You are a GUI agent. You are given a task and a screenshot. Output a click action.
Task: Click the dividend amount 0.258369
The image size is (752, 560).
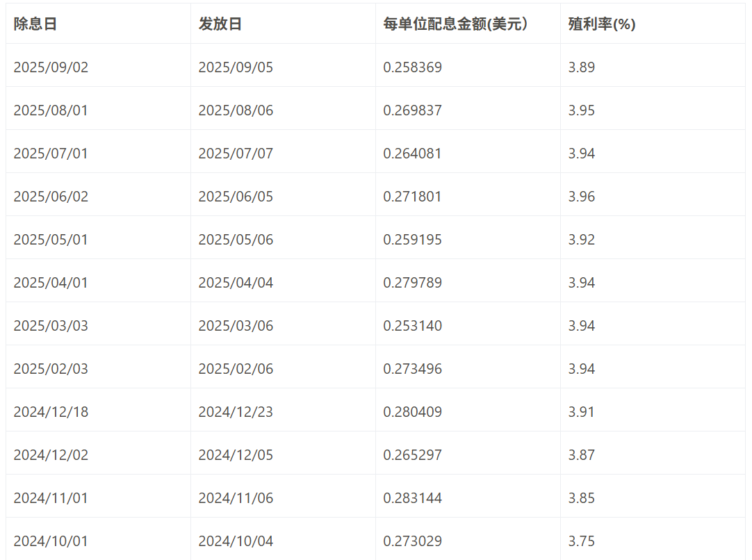(x=413, y=67)
